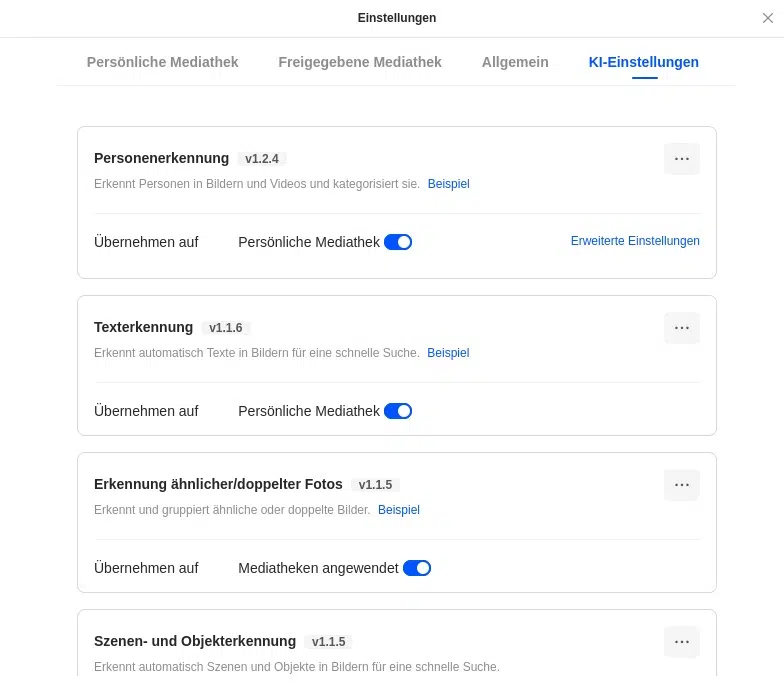
Task: Open the Freigegebene Mediathek tab
Action: (x=360, y=62)
